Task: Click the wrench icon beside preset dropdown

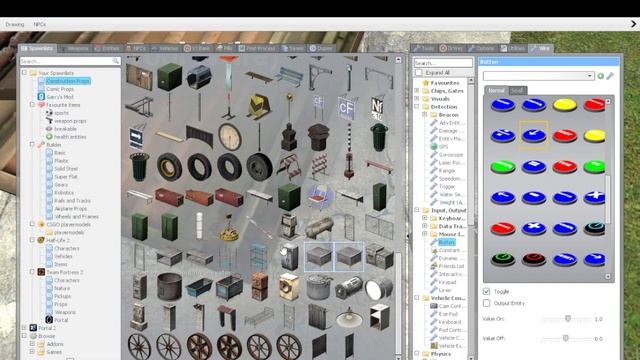Action: click(610, 76)
